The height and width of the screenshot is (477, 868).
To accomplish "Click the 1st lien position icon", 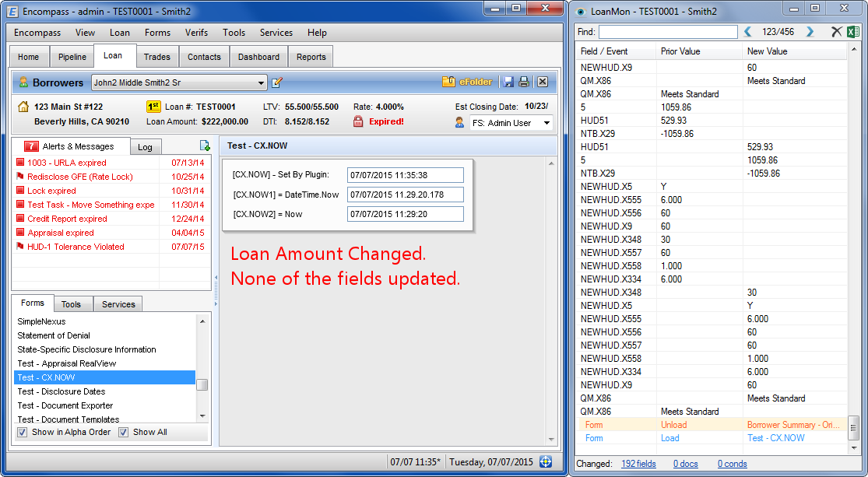I will tap(153, 107).
